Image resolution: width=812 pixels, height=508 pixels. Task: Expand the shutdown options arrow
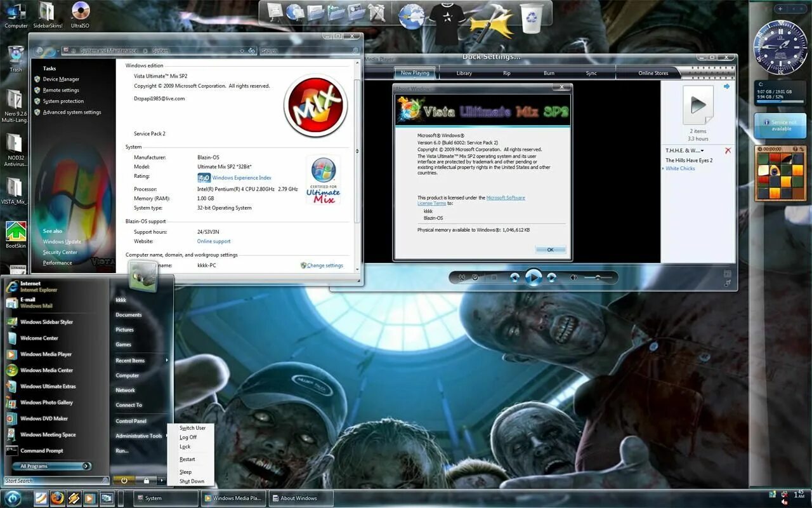[162, 481]
